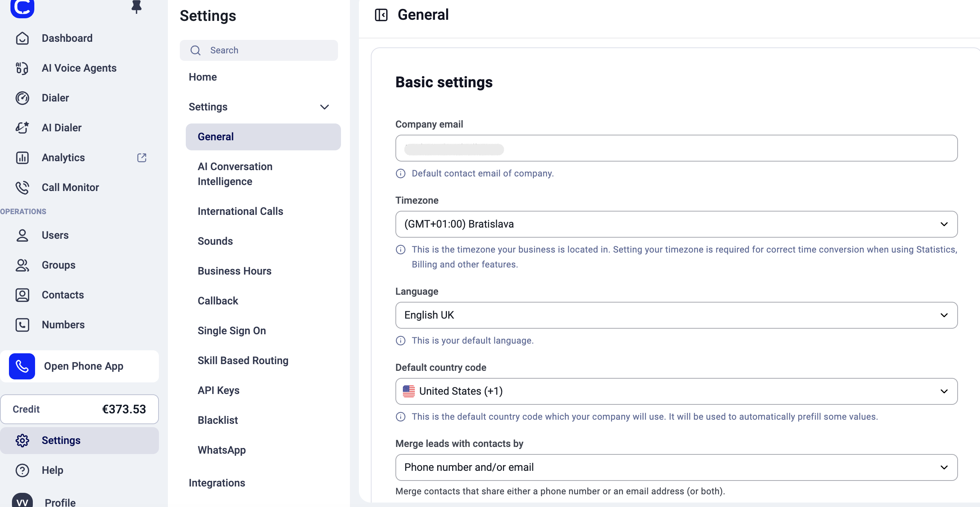Open Merge leads with contacts dropdown
This screenshot has height=507, width=980.
(676, 467)
